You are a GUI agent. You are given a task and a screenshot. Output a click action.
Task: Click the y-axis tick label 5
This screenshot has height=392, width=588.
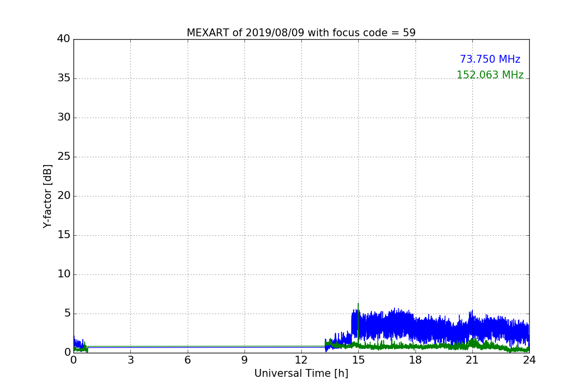(67, 314)
